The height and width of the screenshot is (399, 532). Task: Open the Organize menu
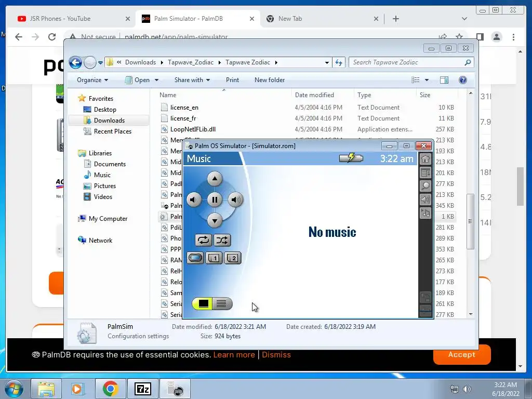[x=92, y=80]
